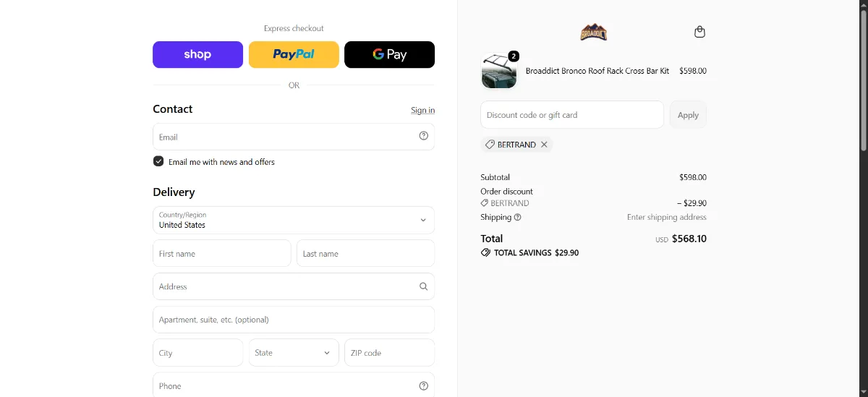The height and width of the screenshot is (397, 868).
Task: Click the Bronco Roof Rack product thumbnail
Action: click(x=499, y=71)
